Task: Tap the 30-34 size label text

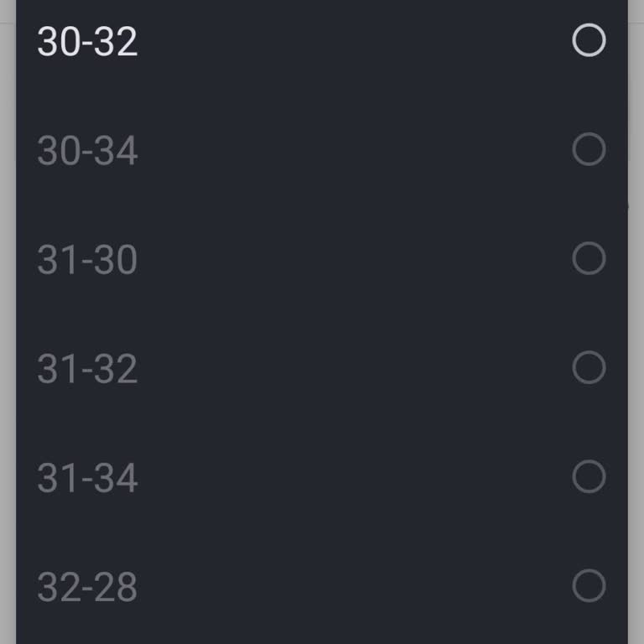Action: click(87, 150)
